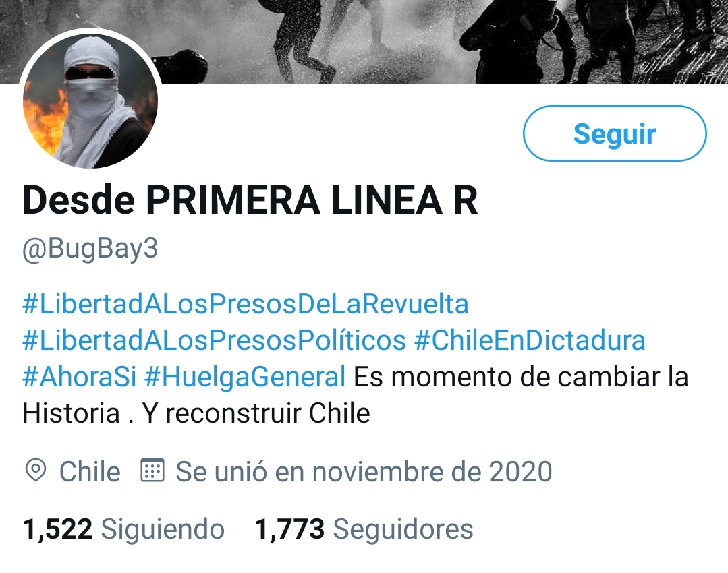This screenshot has width=728, height=573.
Task: Open the masked profile avatar picture
Action: tap(90, 100)
